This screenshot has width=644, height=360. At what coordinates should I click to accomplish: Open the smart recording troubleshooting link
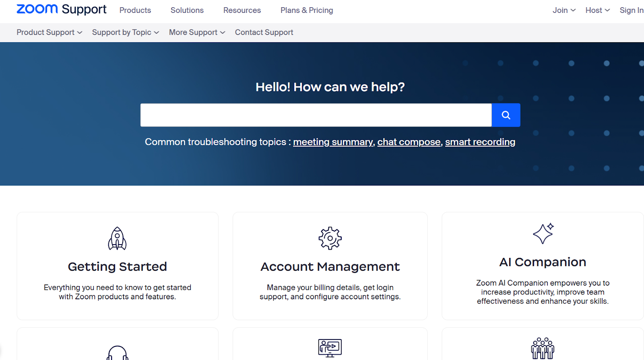coord(480,142)
